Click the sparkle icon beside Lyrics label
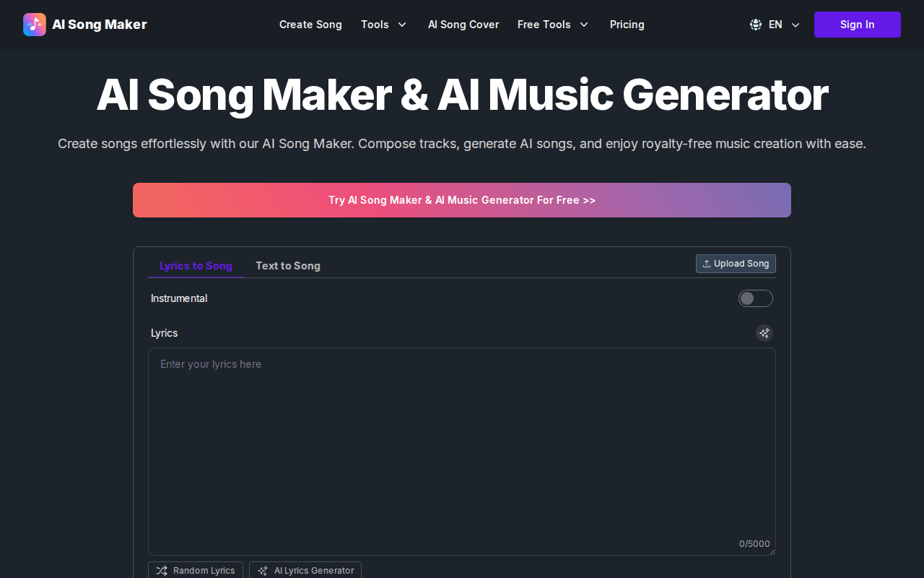The height and width of the screenshot is (578, 924). (x=764, y=333)
